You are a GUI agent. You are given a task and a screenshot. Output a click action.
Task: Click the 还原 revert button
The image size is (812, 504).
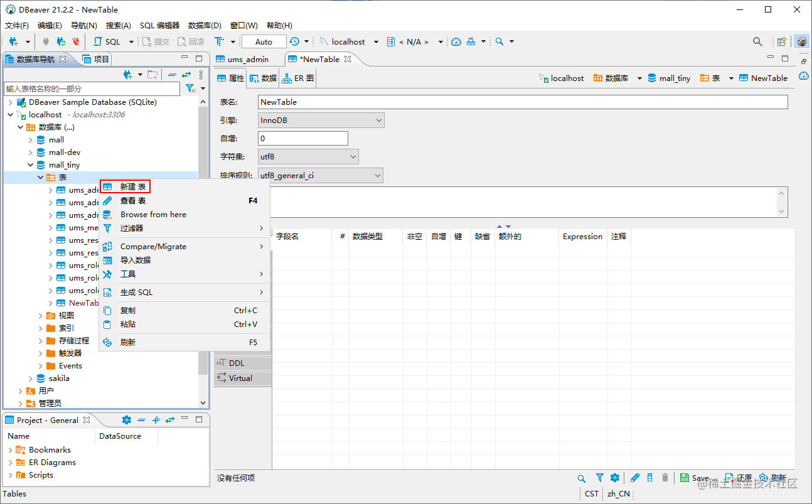(739, 478)
